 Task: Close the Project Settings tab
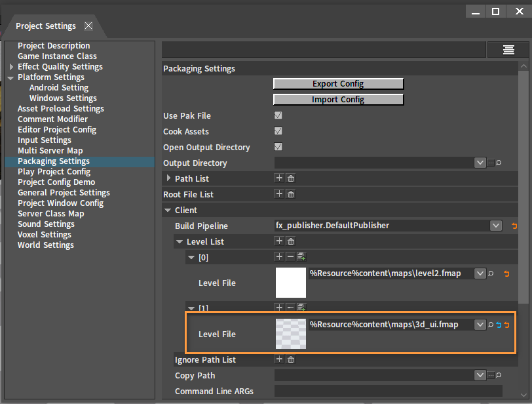click(88, 26)
